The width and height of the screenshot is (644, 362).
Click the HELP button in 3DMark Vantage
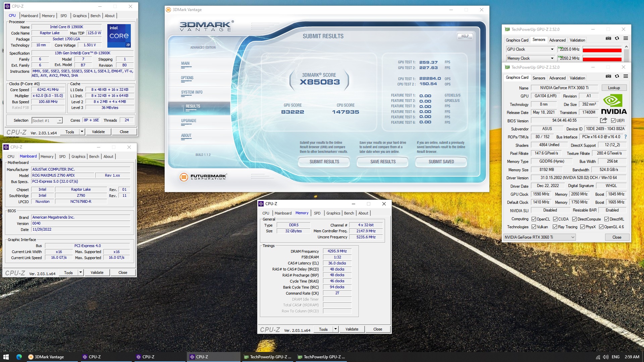tap(465, 36)
